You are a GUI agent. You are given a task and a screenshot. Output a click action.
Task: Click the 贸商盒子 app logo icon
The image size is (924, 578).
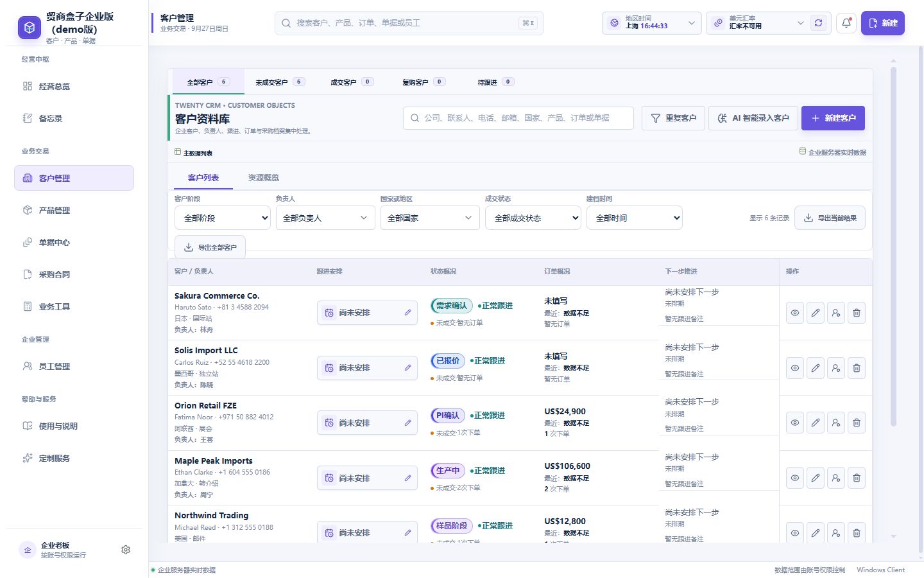29,28
